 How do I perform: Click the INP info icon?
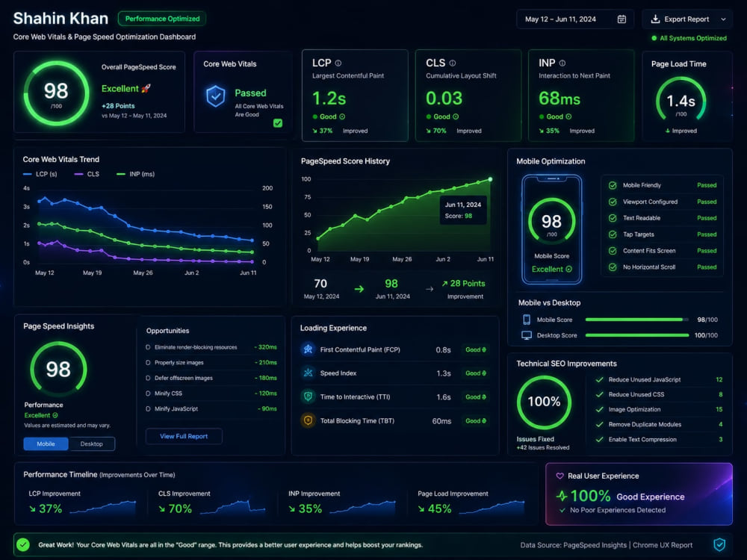click(x=562, y=63)
